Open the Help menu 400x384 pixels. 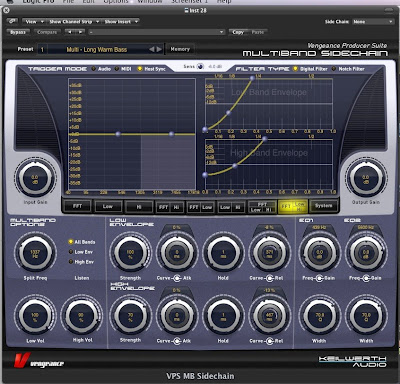224,2
